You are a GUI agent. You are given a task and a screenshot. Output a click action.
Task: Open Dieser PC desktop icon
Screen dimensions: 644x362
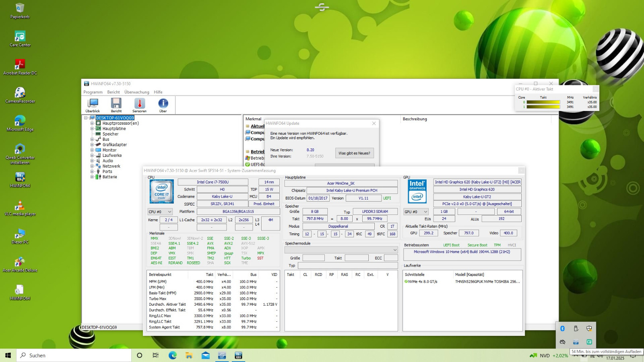point(20,236)
